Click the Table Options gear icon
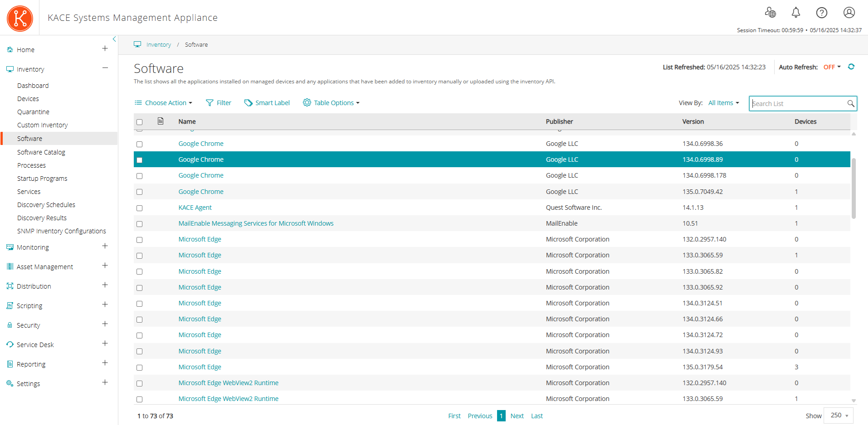Viewport: 868px width, 425px height. pyautogui.click(x=307, y=102)
